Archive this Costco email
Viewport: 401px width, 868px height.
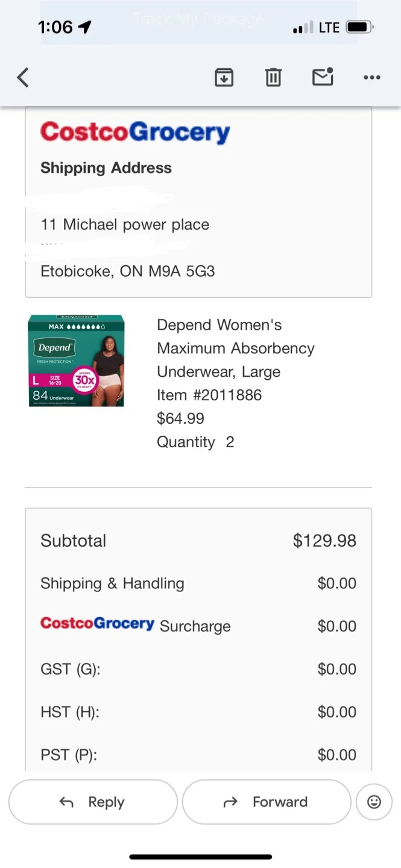pos(224,77)
